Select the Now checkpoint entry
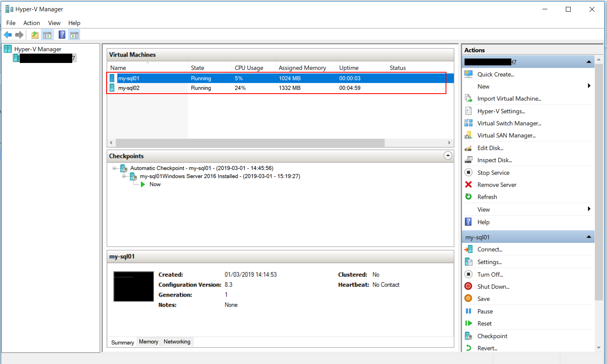Image resolution: width=607 pixels, height=364 pixels. (x=155, y=184)
